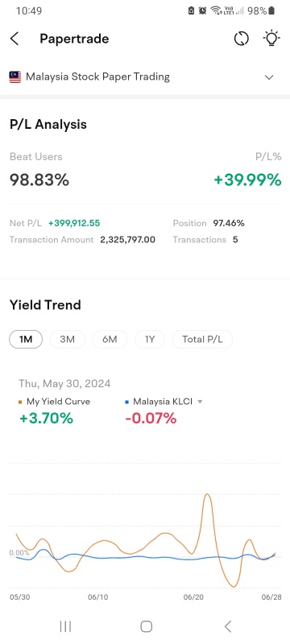Select the 3M yield range
This screenshot has width=290, height=644.
(x=68, y=339)
